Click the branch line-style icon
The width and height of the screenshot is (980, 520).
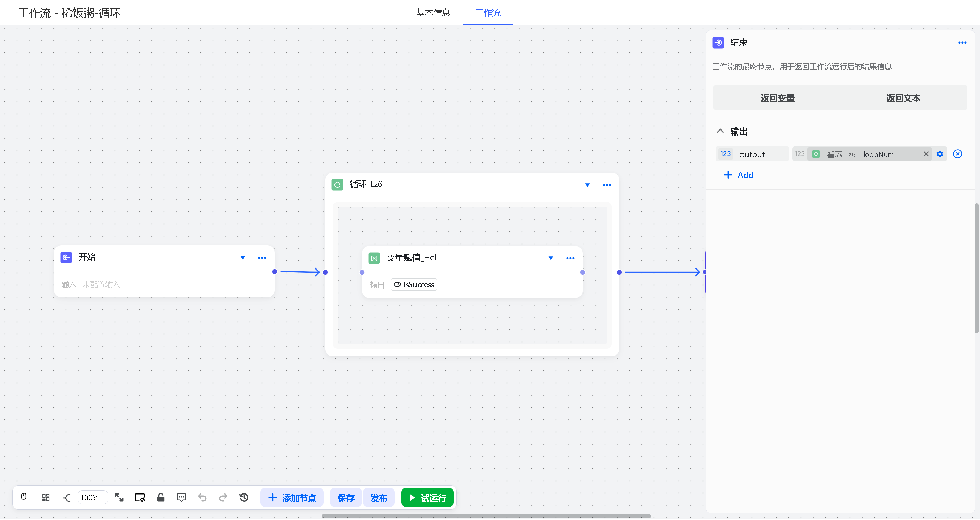tap(67, 497)
